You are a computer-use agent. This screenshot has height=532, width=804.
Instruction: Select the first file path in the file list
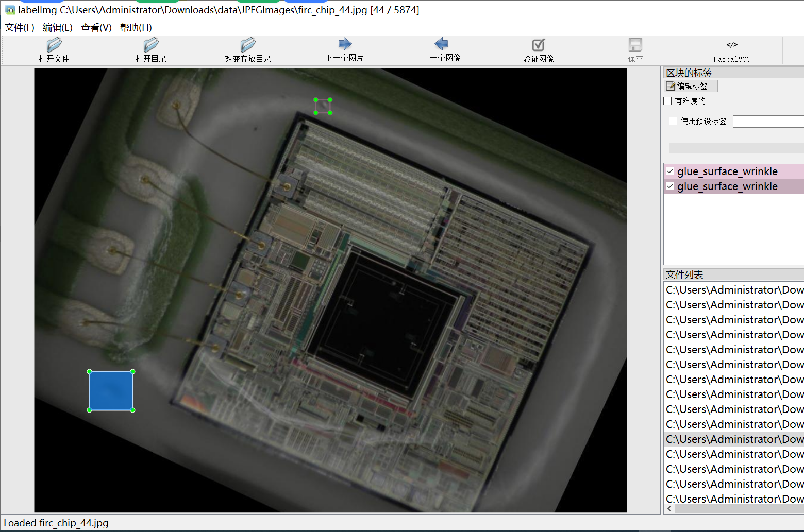pos(734,289)
